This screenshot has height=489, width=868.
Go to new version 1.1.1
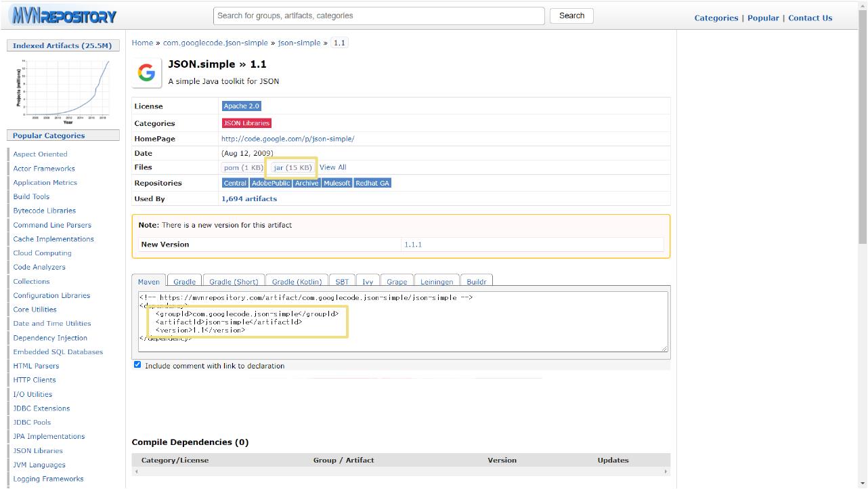412,244
